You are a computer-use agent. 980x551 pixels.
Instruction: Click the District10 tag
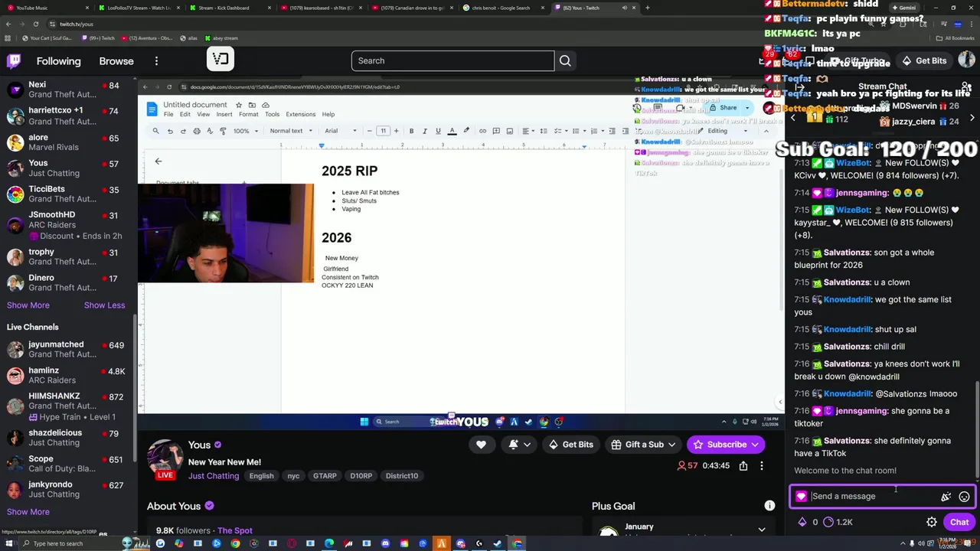point(402,476)
